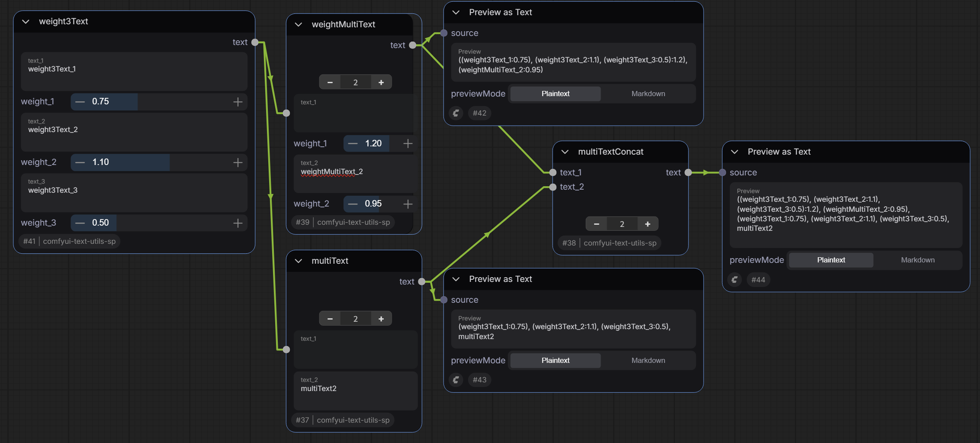Click the node icon next to #44
Screen dimensions: 980x443
[x=735, y=280]
